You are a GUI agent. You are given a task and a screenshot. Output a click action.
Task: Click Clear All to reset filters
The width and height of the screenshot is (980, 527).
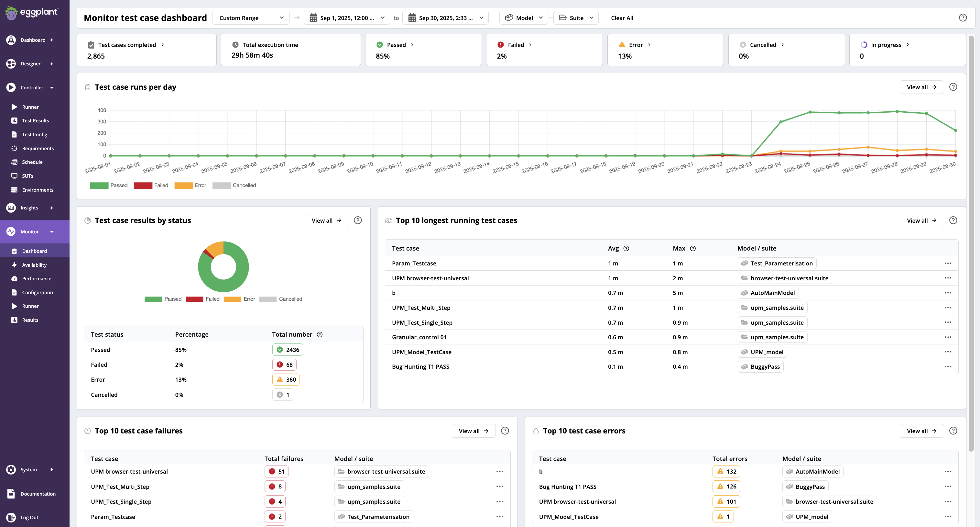coord(622,17)
